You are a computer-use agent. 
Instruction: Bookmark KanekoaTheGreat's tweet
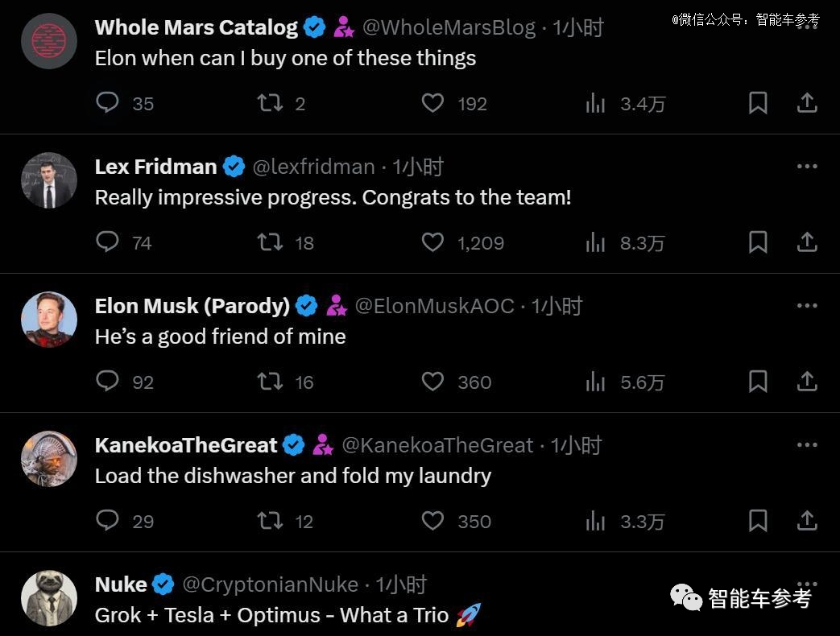758,521
